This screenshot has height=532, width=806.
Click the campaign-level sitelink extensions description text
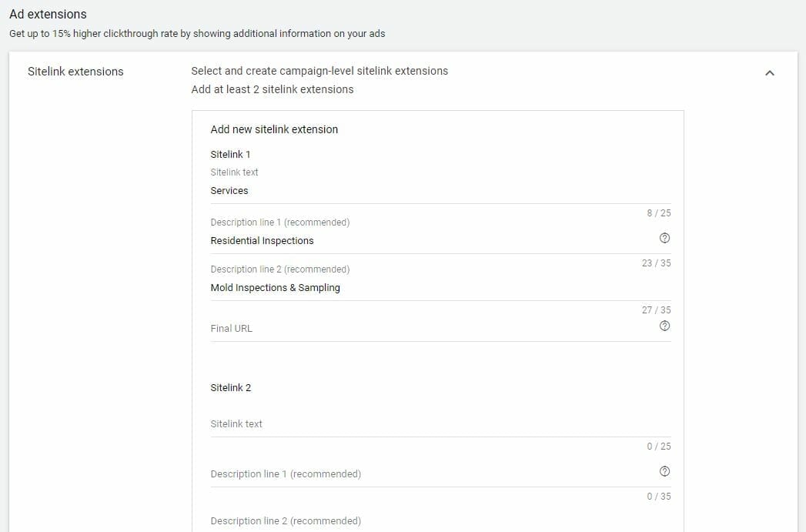tap(319, 70)
